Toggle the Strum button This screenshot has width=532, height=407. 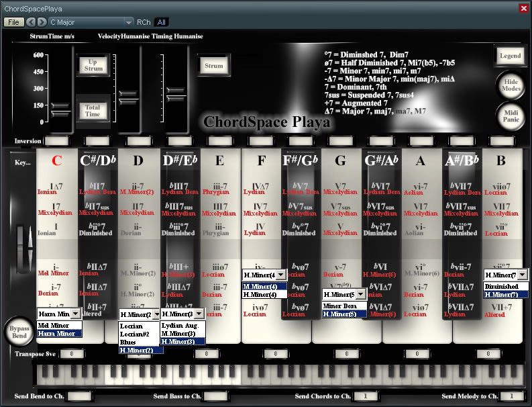[214, 66]
